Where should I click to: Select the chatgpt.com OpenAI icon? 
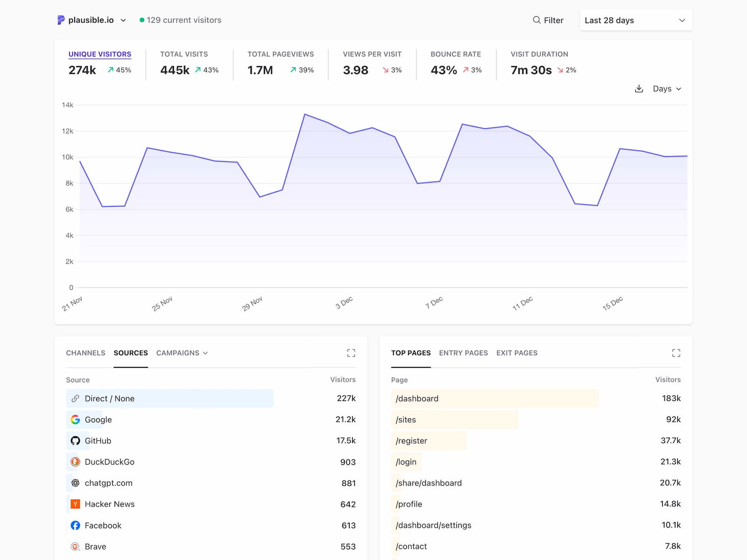pos(75,483)
